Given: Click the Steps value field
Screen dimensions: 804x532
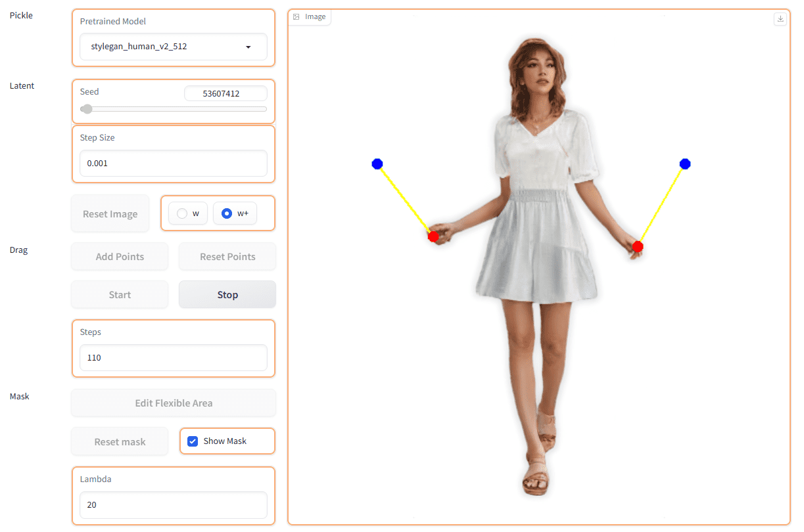Looking at the screenshot, I should click(x=174, y=358).
